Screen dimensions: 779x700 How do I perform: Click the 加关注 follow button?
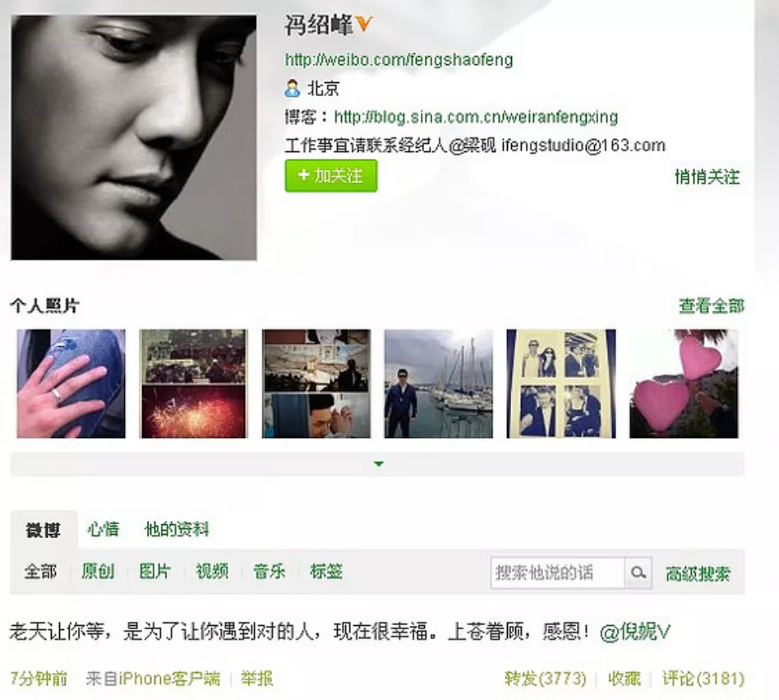[x=331, y=175]
